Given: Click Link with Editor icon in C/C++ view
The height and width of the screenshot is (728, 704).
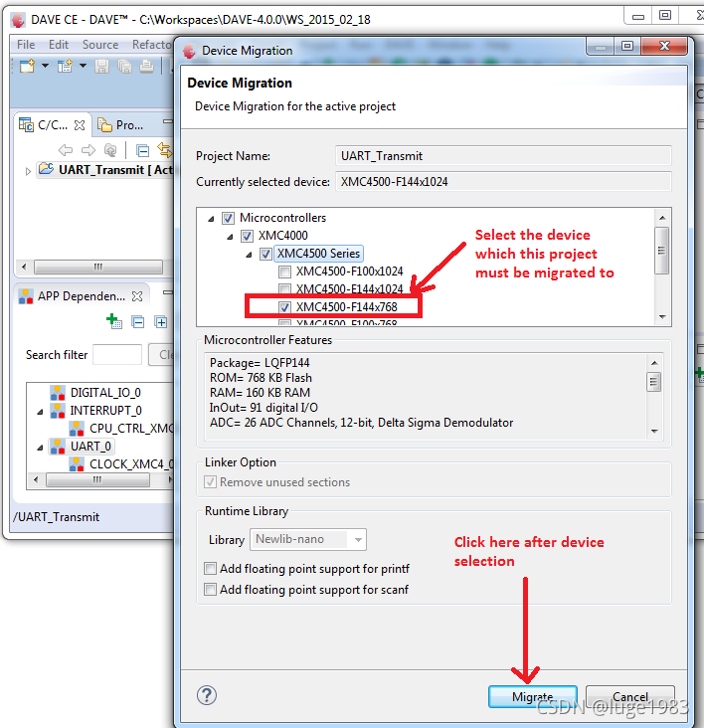Looking at the screenshot, I should click(x=165, y=149).
